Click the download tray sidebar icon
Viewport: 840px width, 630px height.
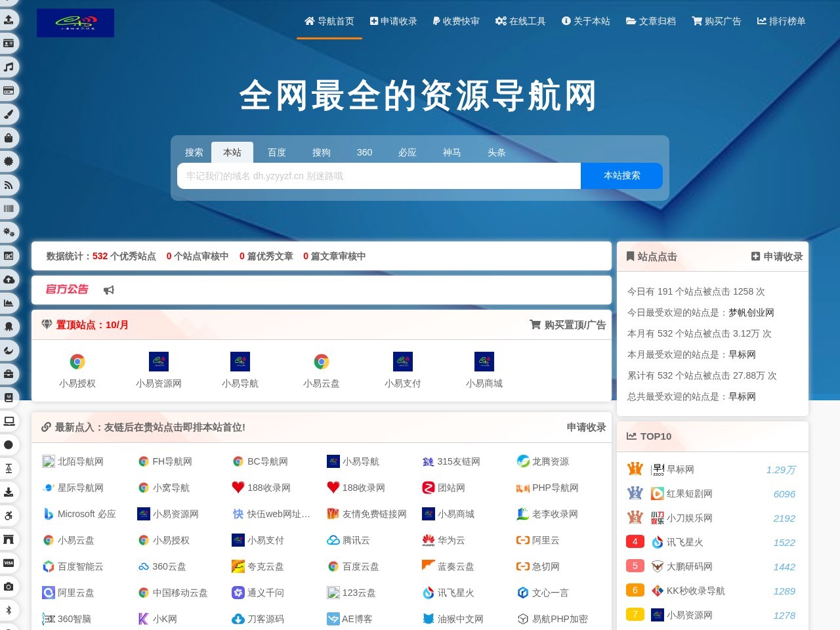coord(9,492)
